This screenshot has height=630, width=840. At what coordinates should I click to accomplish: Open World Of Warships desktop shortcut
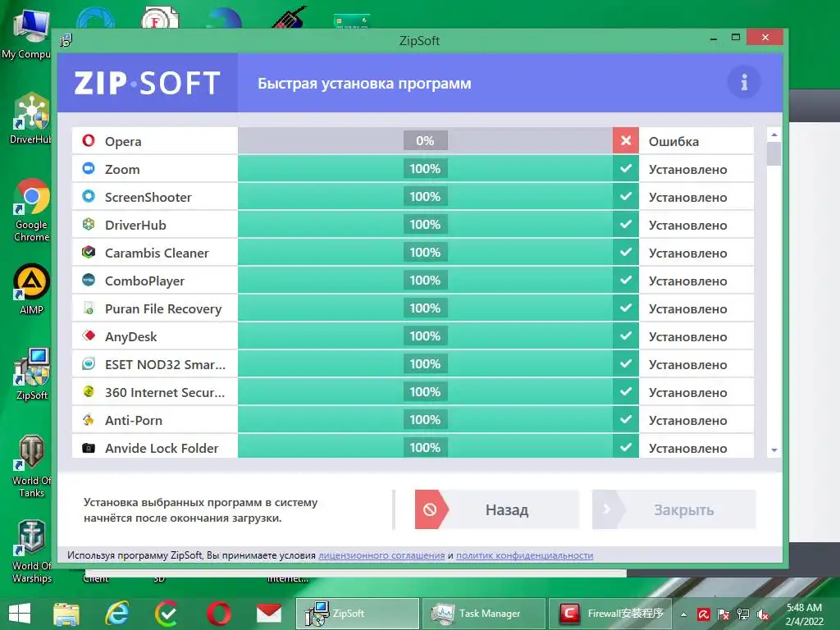click(x=32, y=552)
